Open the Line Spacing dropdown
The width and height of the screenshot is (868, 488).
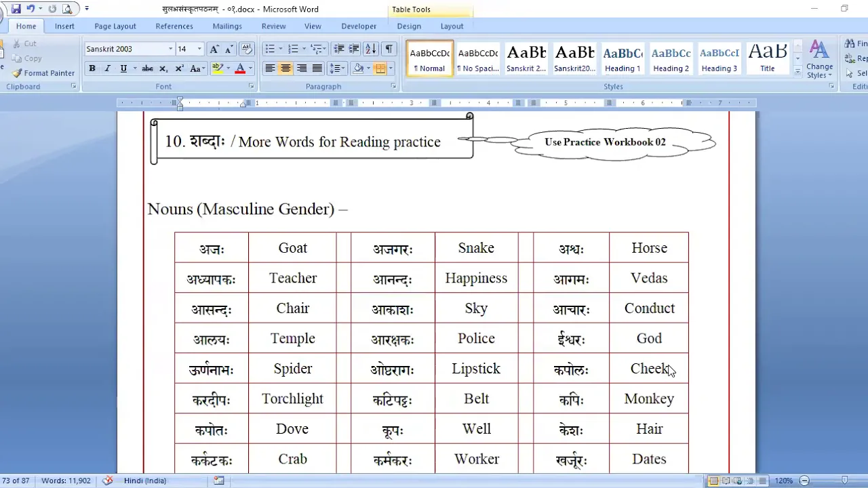click(336, 68)
